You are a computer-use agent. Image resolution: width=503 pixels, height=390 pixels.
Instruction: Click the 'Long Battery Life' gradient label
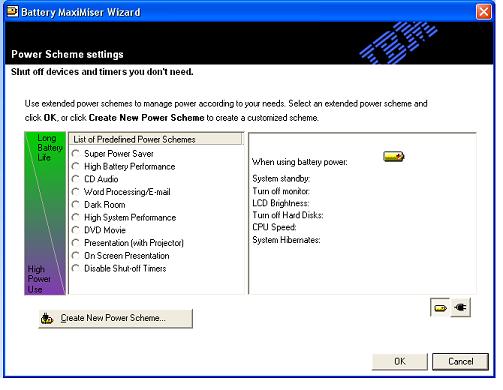pos(50,148)
